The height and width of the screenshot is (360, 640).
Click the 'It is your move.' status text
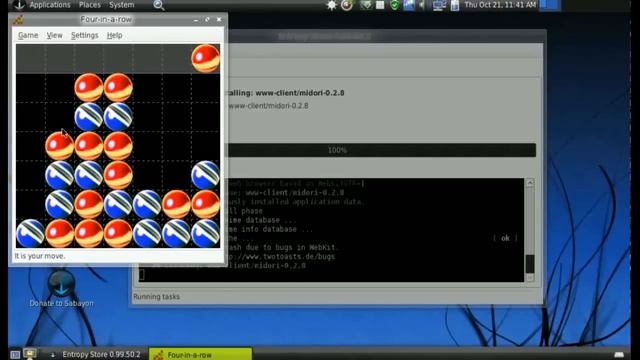[40, 256]
